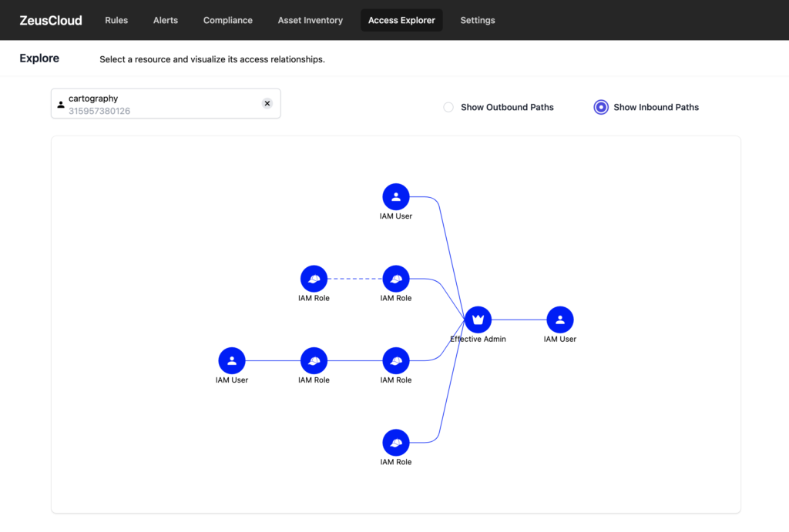Screen dimensions: 789x532
Task: Click the topmost IAM User node
Action: click(x=395, y=196)
